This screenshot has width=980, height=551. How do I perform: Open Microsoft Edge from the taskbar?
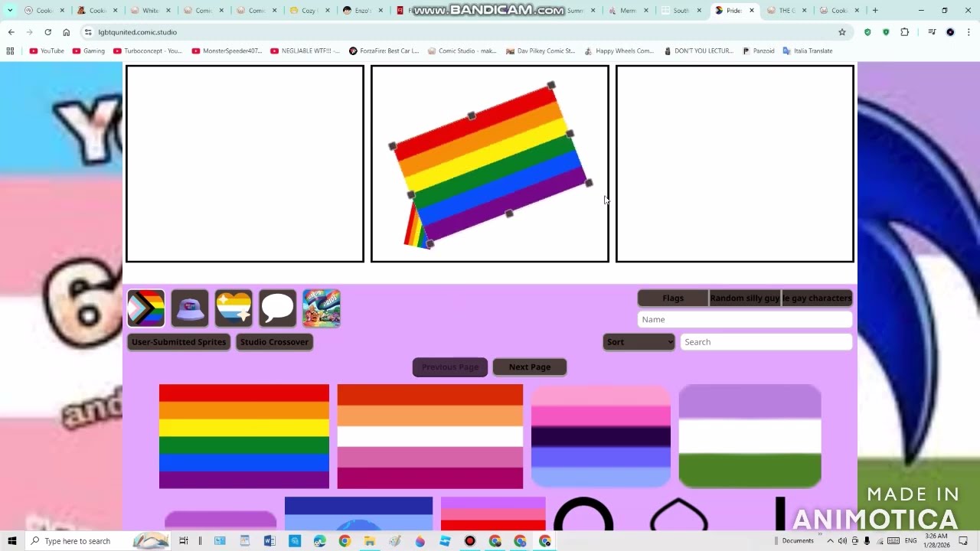click(320, 541)
